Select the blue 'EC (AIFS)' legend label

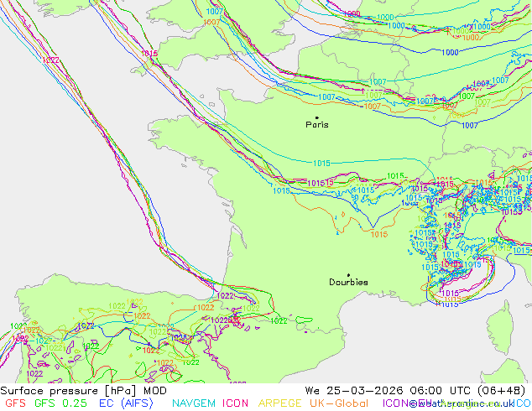pyautogui.click(x=126, y=403)
